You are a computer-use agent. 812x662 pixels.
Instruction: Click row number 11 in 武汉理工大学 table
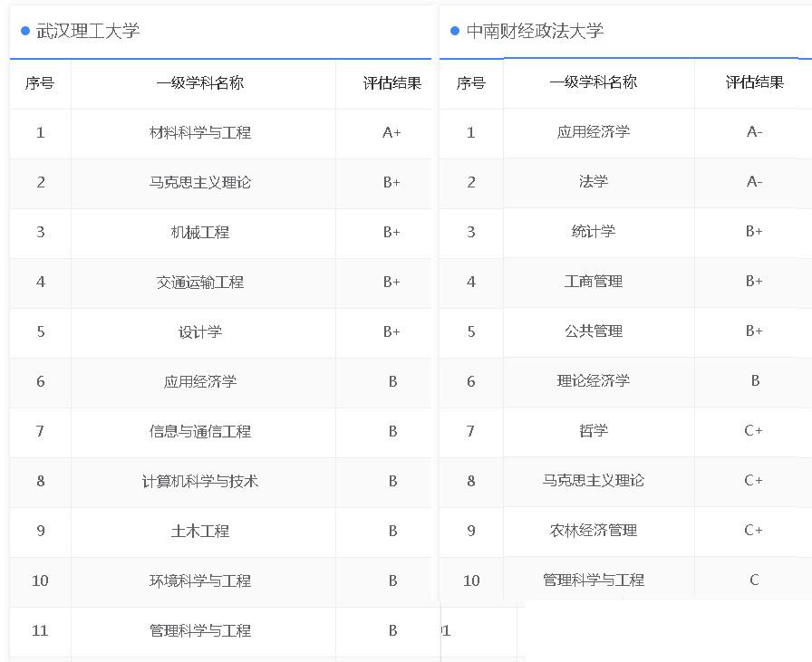click(40, 630)
